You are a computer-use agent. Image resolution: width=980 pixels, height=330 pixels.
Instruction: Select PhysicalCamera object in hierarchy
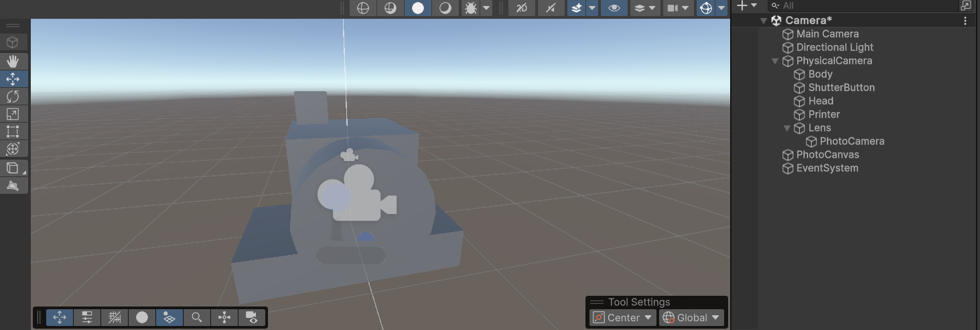[834, 60]
